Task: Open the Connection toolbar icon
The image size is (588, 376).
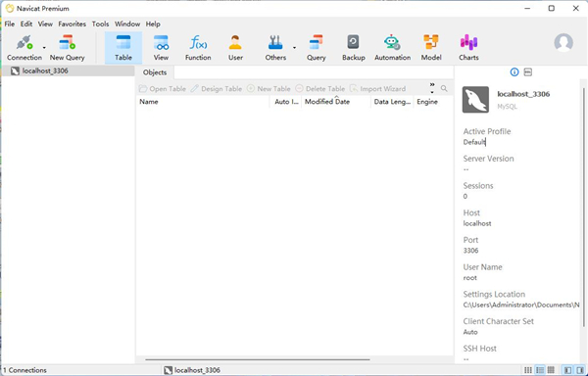Action: tap(24, 42)
